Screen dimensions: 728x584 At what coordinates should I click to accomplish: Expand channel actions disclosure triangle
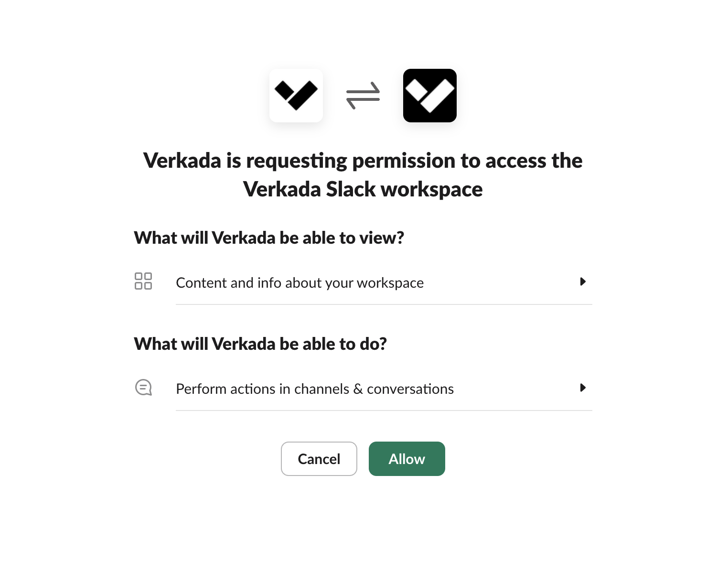[x=583, y=388]
